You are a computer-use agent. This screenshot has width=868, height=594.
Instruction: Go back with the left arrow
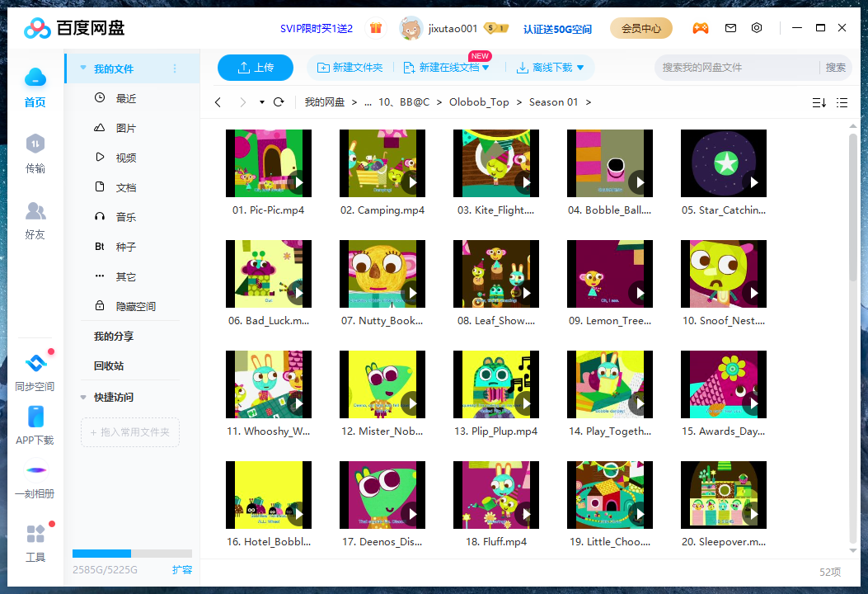[x=218, y=102]
